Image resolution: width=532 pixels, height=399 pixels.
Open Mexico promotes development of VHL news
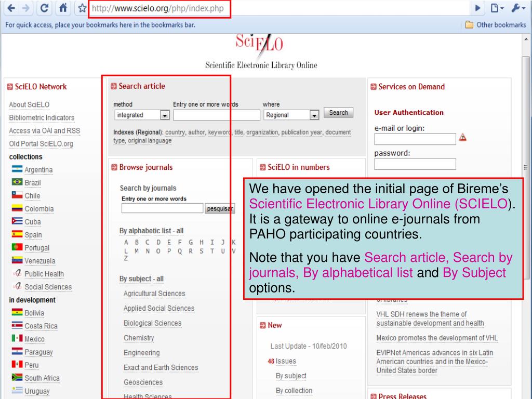(437, 338)
